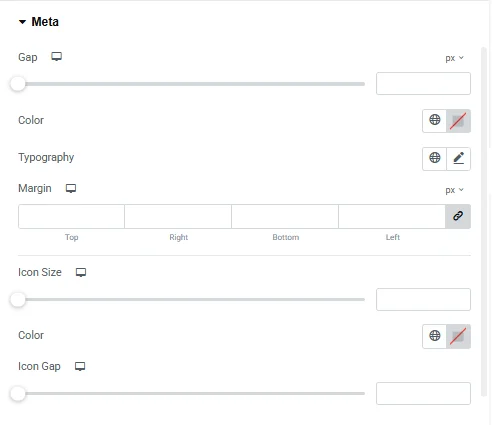Open global fonts globe for Typography

(x=434, y=158)
